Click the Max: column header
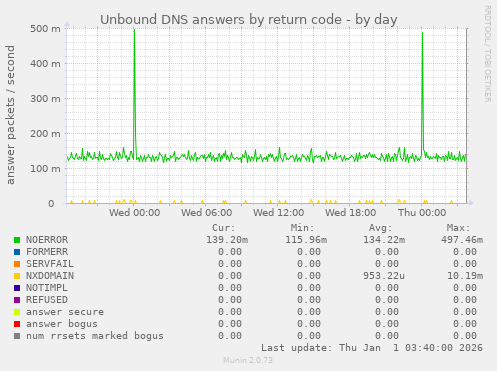The height and width of the screenshot is (371, 497). coord(459,228)
